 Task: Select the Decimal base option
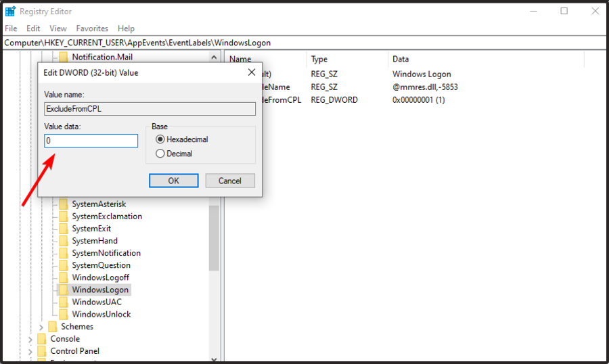[x=160, y=154]
